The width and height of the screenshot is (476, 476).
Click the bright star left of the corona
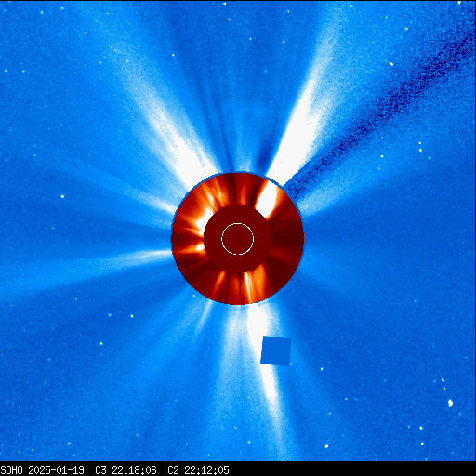point(62,196)
